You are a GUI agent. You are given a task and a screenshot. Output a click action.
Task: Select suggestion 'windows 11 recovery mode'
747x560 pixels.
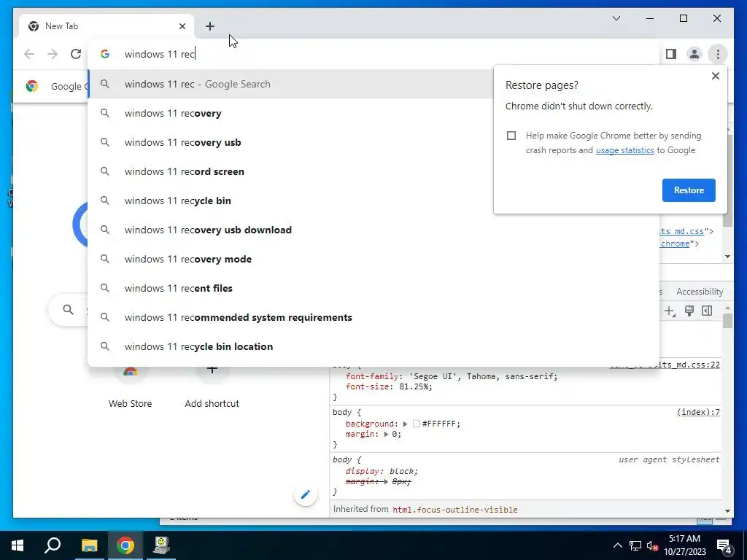coord(374,259)
